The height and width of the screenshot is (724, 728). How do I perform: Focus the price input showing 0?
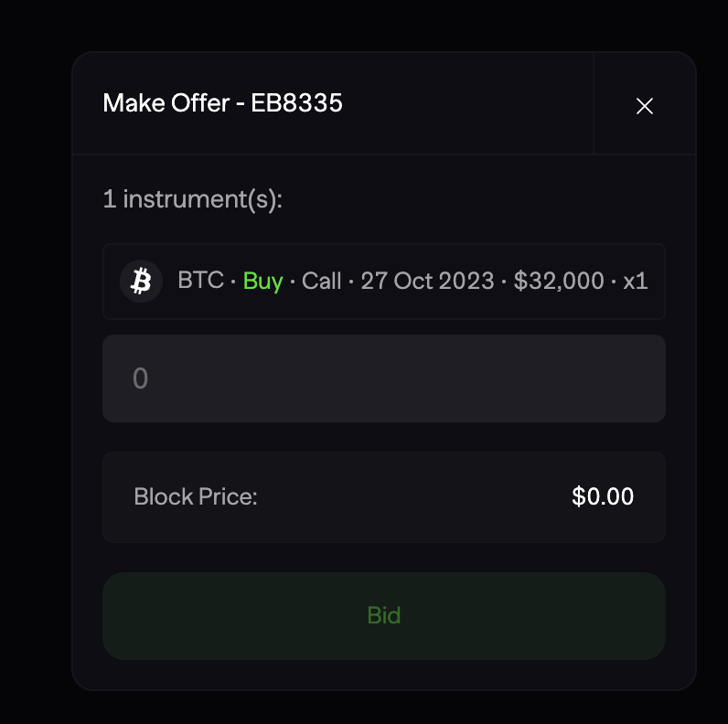384,378
